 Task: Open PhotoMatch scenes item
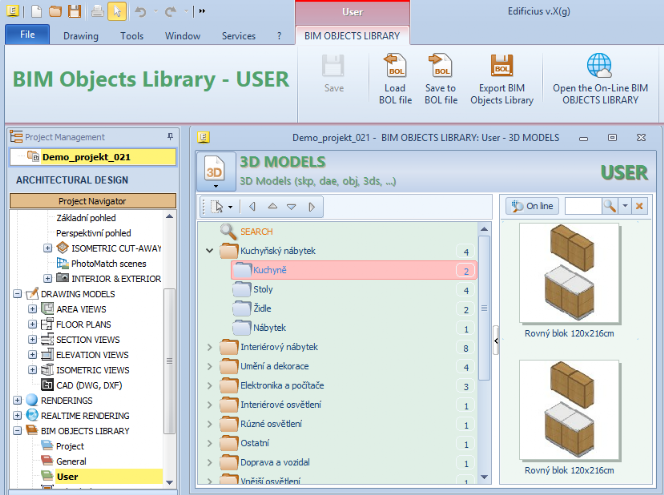point(108,263)
